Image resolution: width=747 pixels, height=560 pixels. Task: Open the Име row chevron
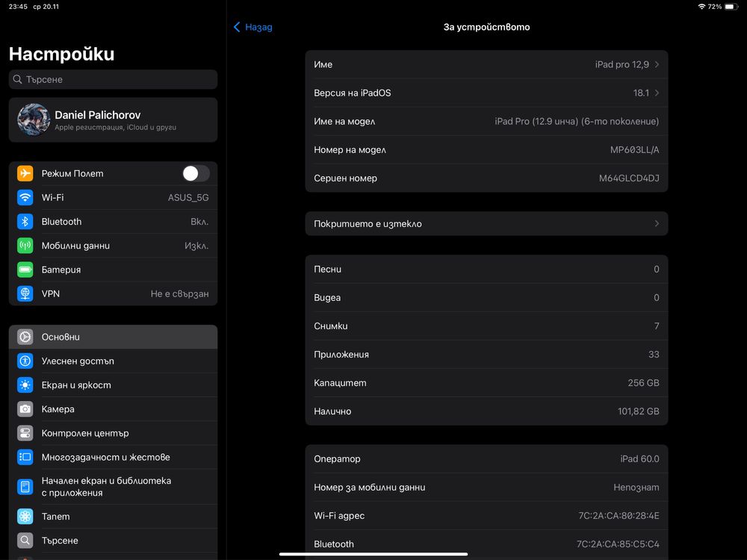pos(657,64)
